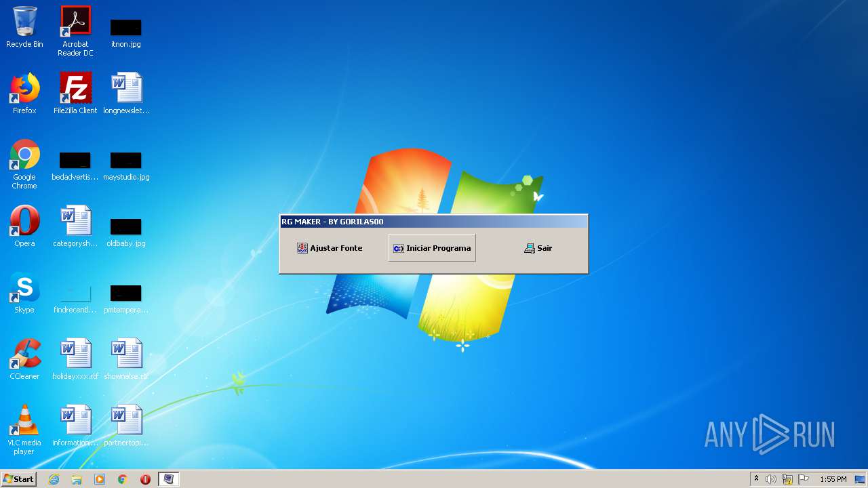
Task: Open Windows Media Player taskbar icon
Action: coord(100,479)
